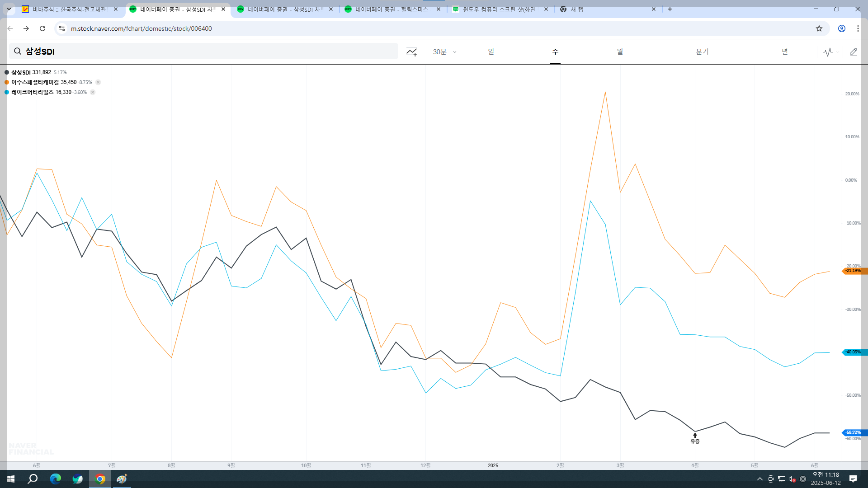
Task: Click the 유증 marker on the chart
Action: [x=695, y=438]
